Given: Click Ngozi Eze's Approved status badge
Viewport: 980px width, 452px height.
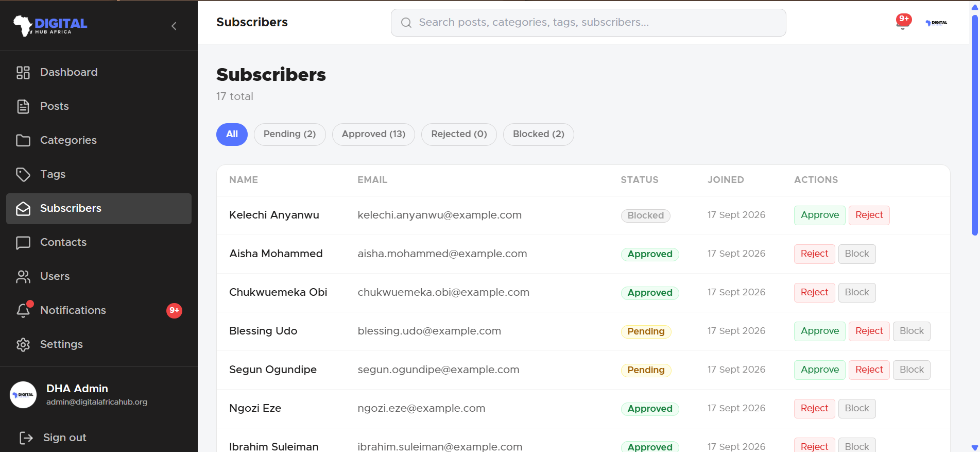Looking at the screenshot, I should (650, 409).
